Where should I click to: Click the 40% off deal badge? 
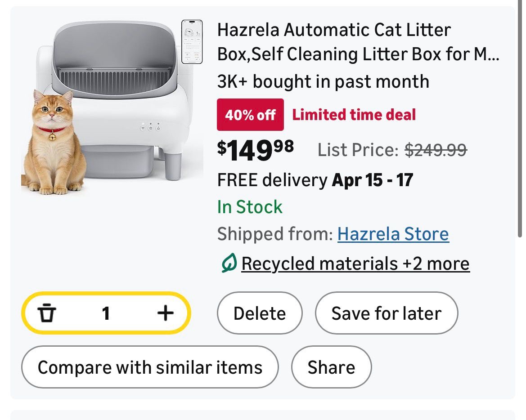250,115
